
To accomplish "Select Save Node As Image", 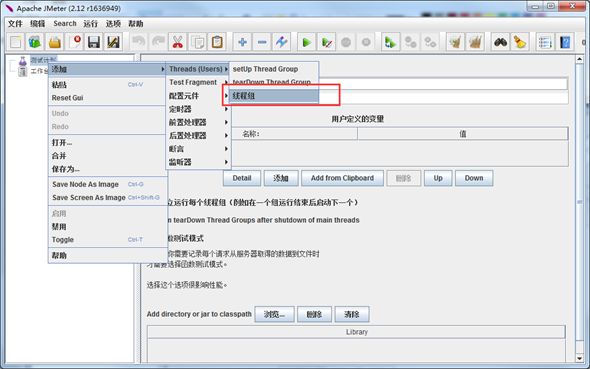I will [107, 184].
